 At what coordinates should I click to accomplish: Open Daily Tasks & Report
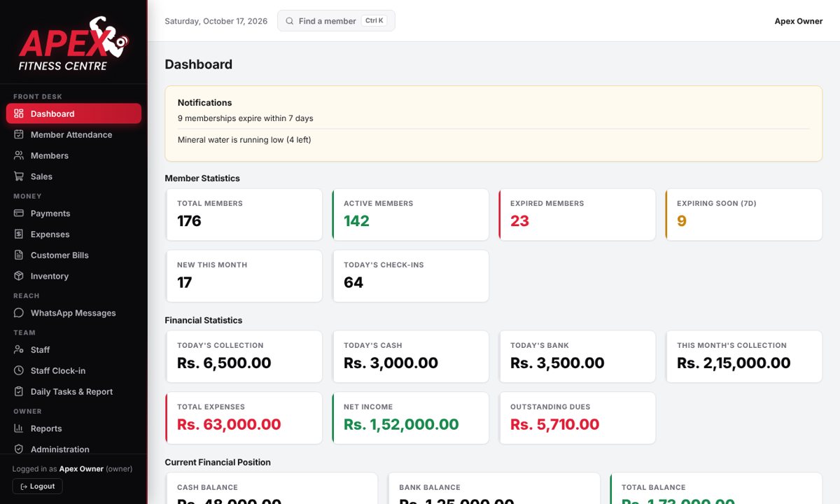tap(73, 391)
